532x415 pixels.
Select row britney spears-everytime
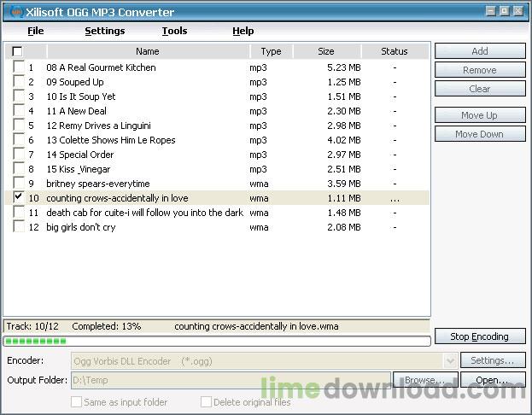click(217, 184)
